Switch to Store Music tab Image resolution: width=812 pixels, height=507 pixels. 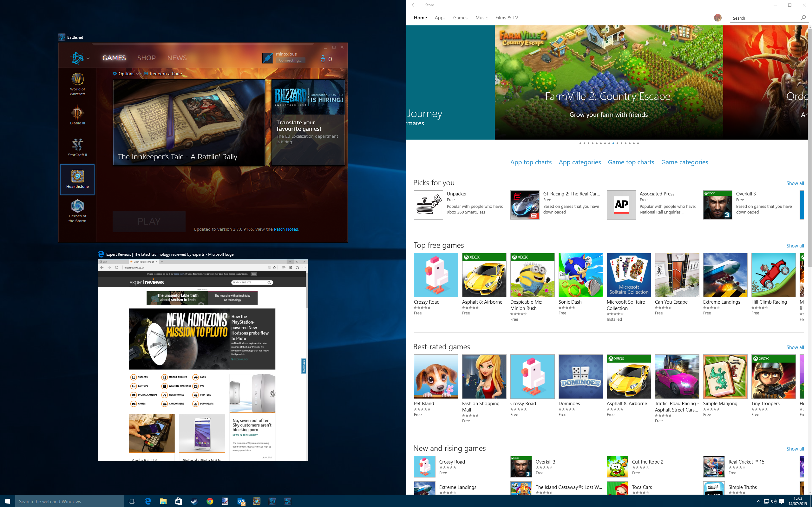tap(481, 18)
